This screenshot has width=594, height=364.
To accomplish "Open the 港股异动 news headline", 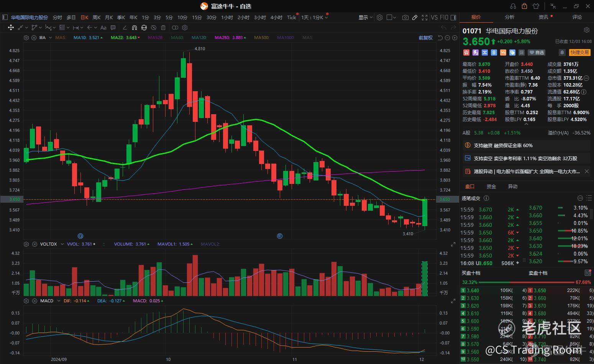I will [527, 171].
